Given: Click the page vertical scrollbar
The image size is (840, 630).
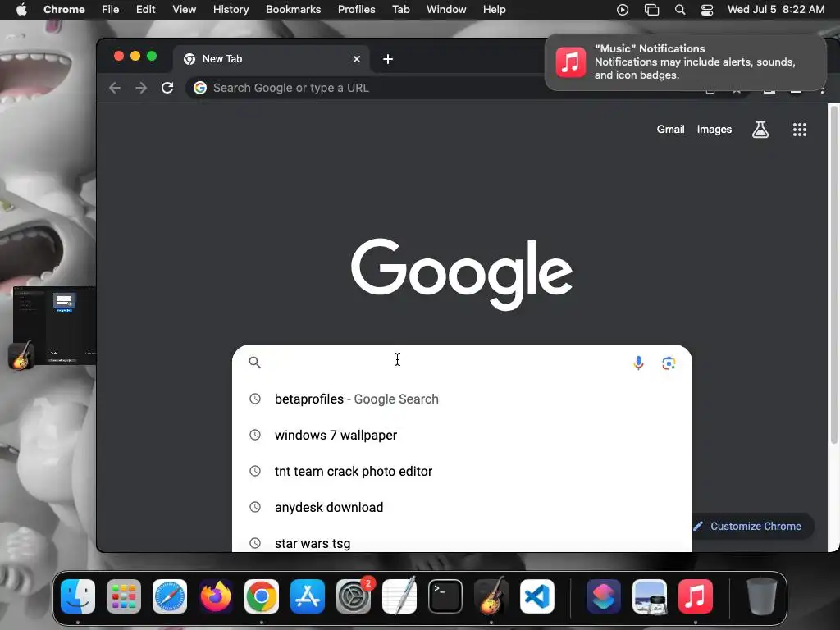Looking at the screenshot, I should 833,274.
